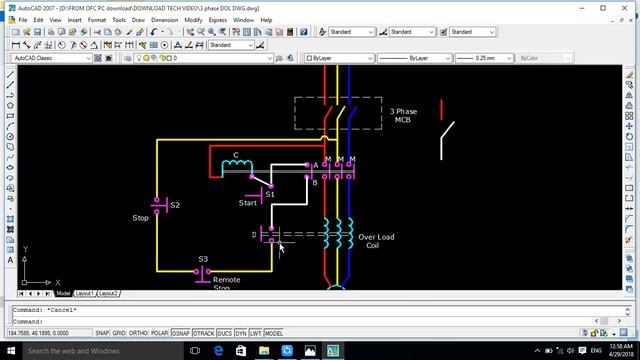Click the last-tab navigation arrow
Screen dimensions: 640x360
pos(47,293)
